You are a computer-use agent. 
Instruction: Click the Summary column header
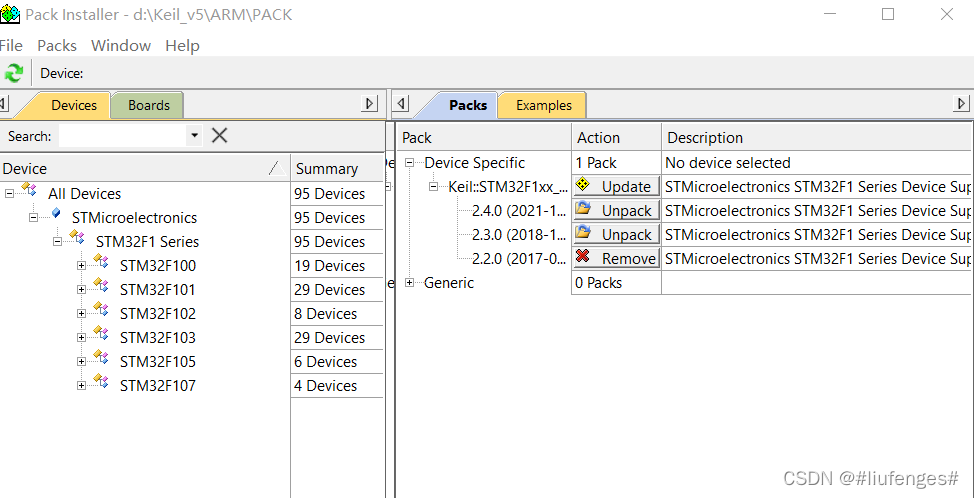pos(337,168)
